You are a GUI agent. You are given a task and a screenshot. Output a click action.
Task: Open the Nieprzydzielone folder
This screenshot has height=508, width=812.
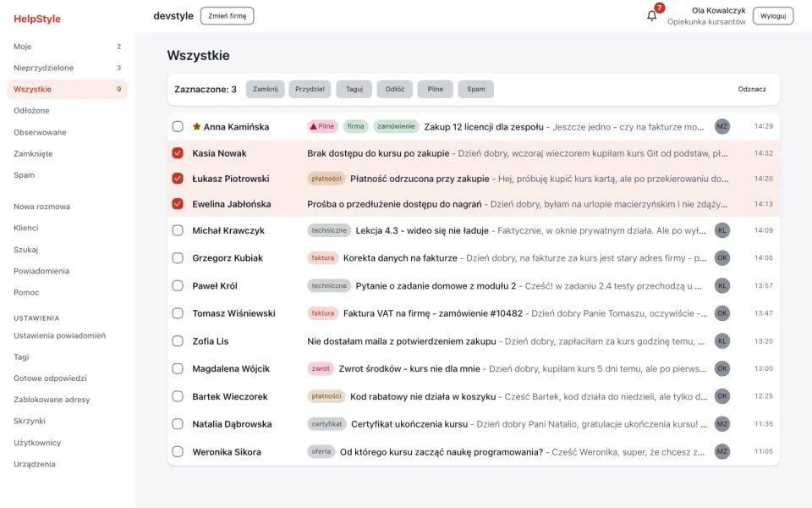pyautogui.click(x=68, y=68)
